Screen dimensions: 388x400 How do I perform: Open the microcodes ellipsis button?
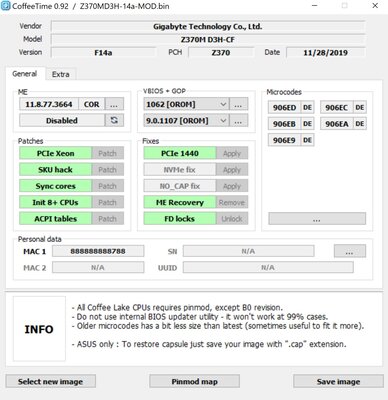(x=317, y=219)
